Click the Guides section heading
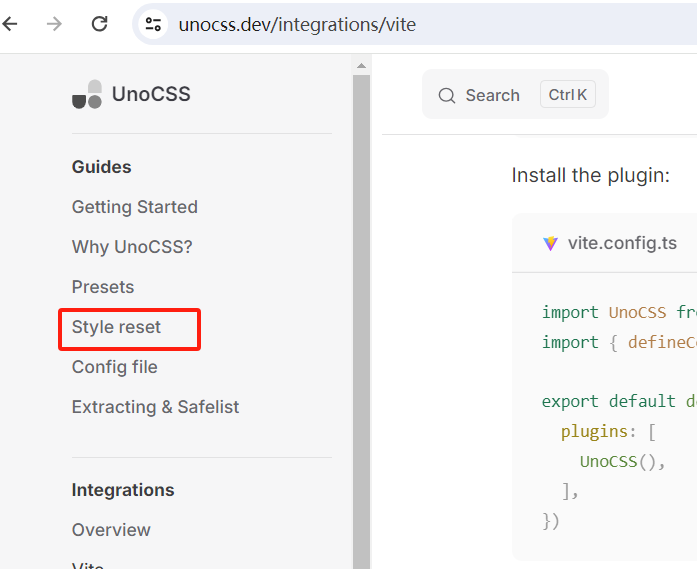Screen dimensions: 697x569 pyautogui.click(x=102, y=167)
